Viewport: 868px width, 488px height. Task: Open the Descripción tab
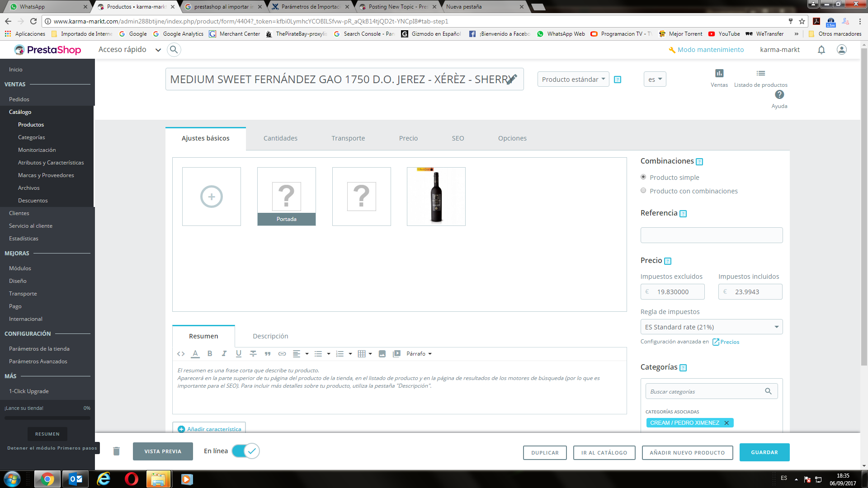270,336
